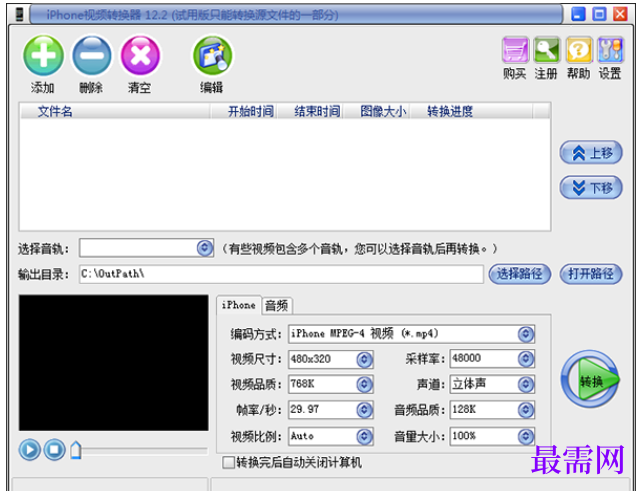
Task: Move item down with 下移 button
Action: pos(591,187)
